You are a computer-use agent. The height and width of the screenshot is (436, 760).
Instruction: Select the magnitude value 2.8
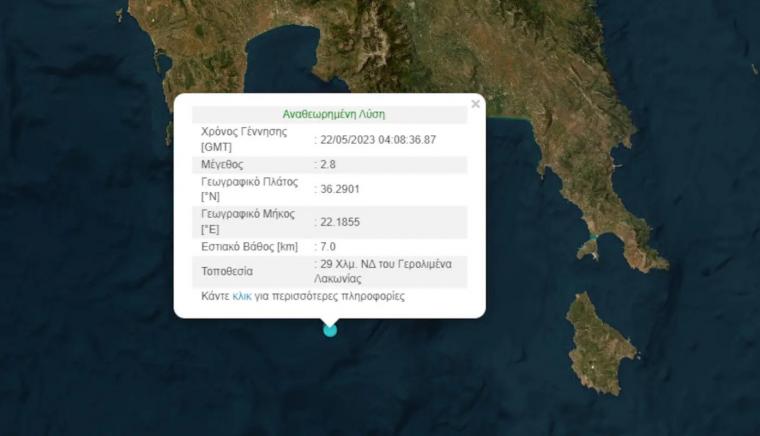pyautogui.click(x=328, y=165)
